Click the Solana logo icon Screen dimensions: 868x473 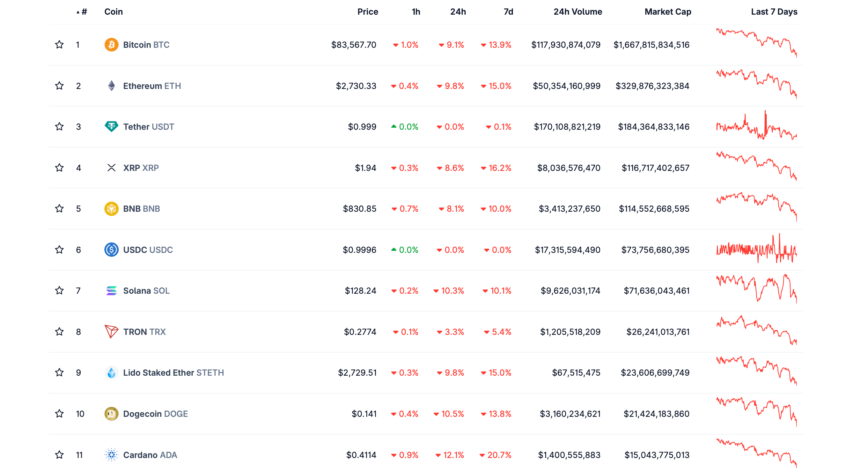click(x=111, y=291)
